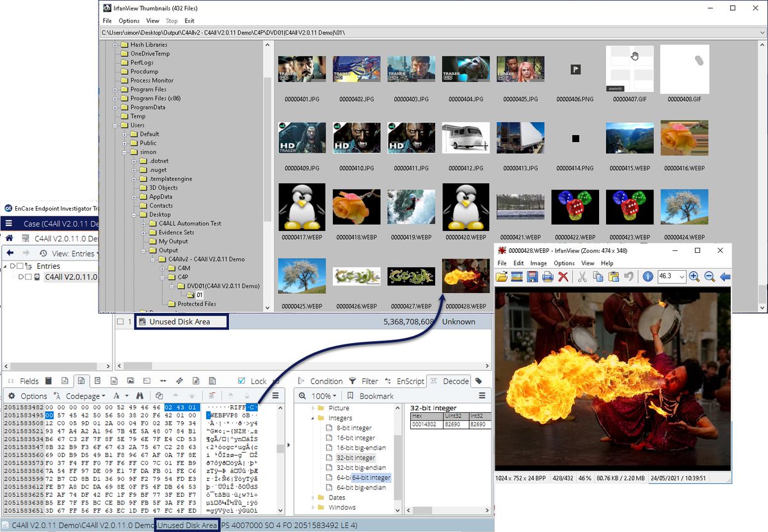Click the Cut scissors icon in IrfanView
768x532 pixels.
coord(582,277)
